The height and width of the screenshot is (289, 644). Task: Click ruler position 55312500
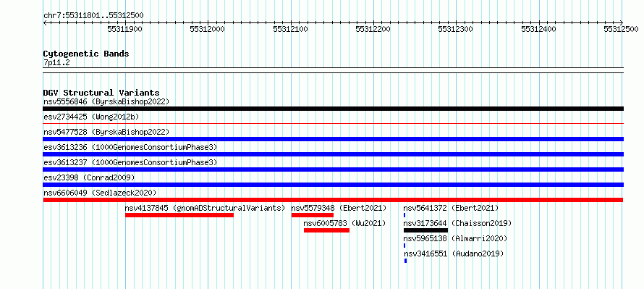[x=622, y=29]
